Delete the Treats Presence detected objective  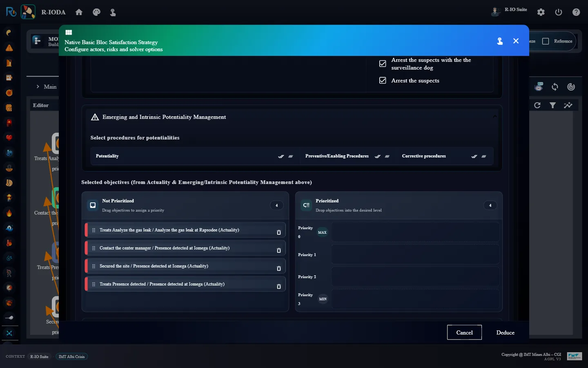click(x=279, y=286)
